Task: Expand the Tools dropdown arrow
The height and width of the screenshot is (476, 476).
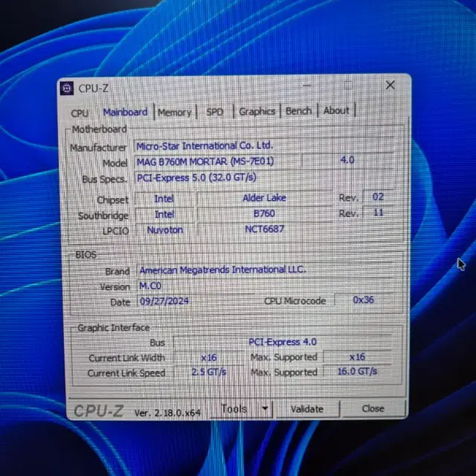Action: 265,408
